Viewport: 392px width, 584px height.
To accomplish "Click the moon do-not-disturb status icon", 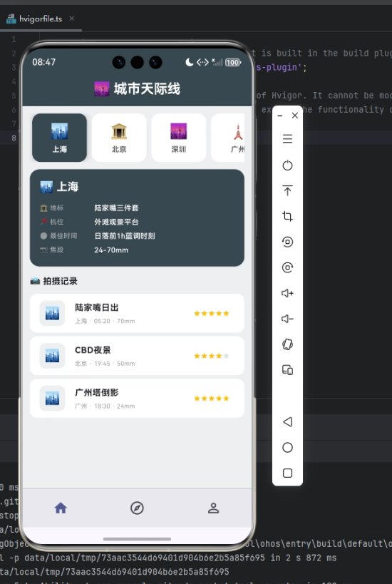I will click(x=190, y=62).
